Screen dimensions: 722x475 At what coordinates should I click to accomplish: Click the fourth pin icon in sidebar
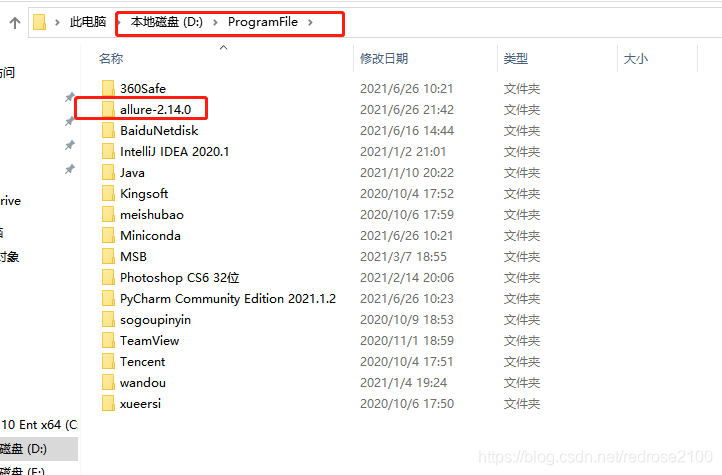coord(70,169)
